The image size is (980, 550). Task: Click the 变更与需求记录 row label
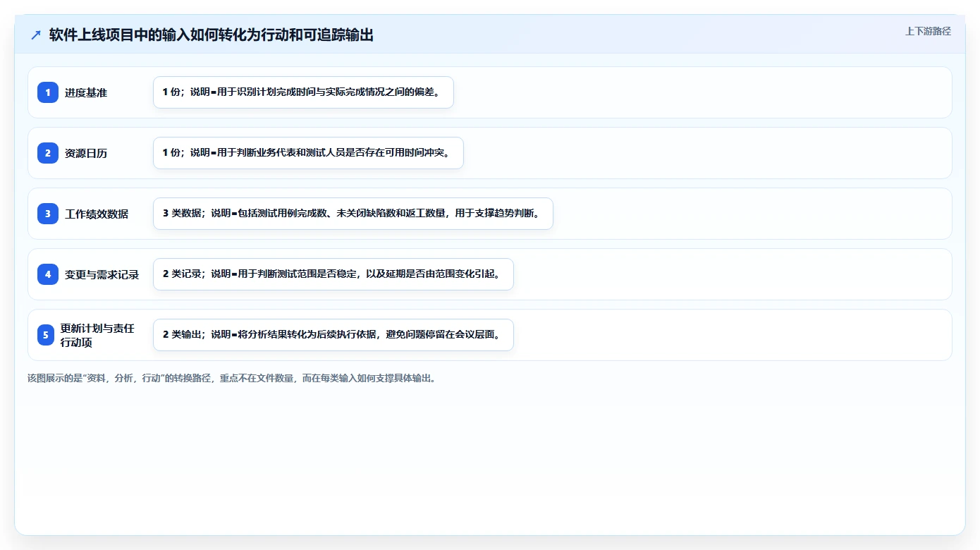[102, 274]
